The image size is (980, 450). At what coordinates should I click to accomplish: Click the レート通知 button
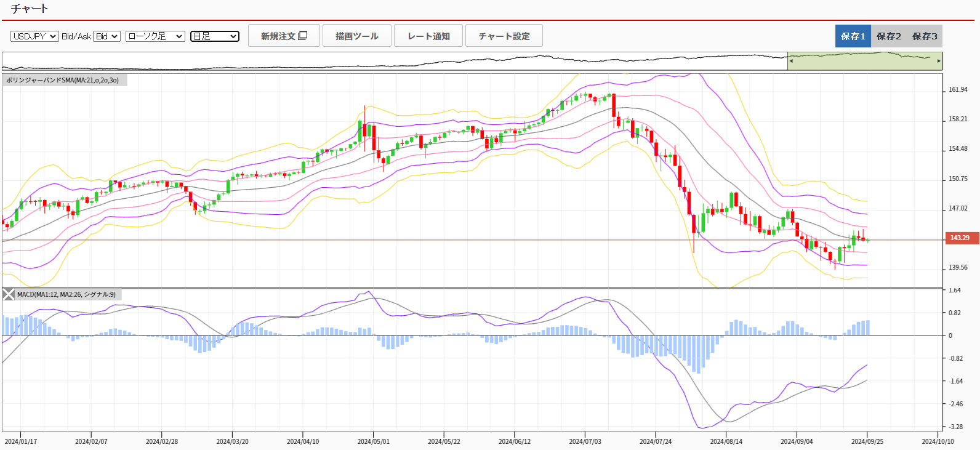click(428, 36)
